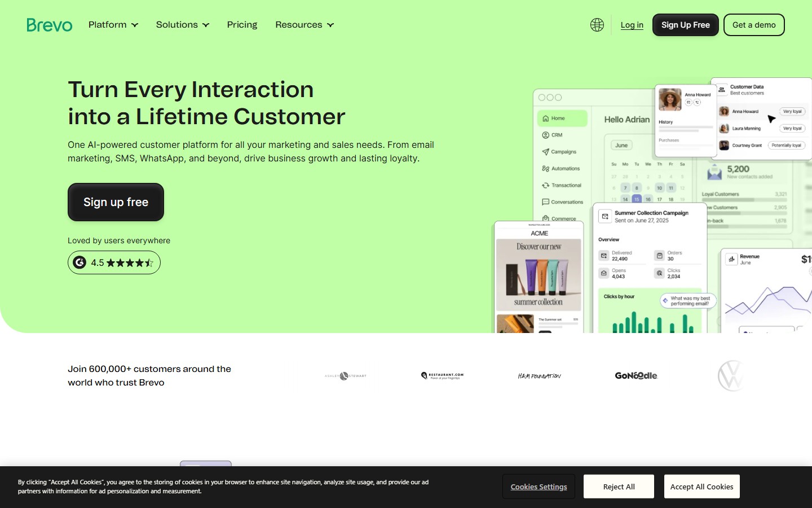Click the Automations item in the dashboard mockup
812x508 pixels.
pyautogui.click(x=561, y=169)
